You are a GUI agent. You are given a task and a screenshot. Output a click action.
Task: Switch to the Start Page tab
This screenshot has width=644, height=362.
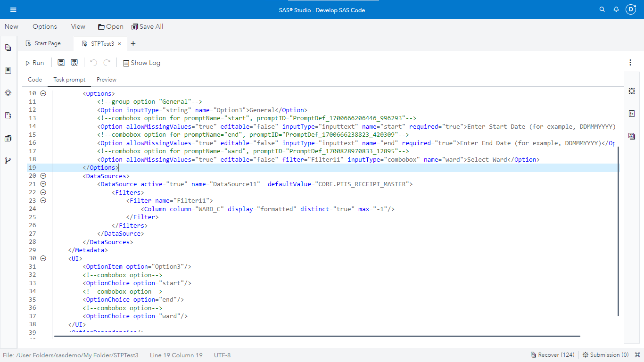(47, 43)
